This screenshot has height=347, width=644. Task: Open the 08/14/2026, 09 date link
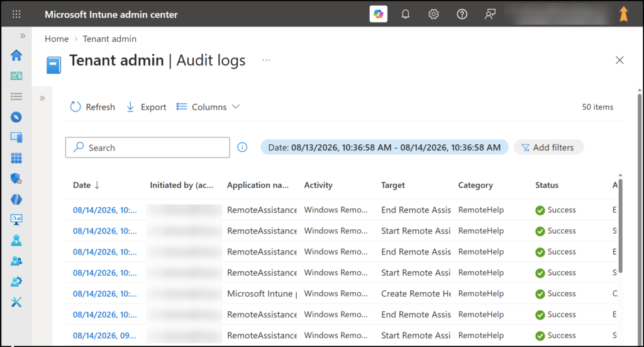tap(104, 336)
